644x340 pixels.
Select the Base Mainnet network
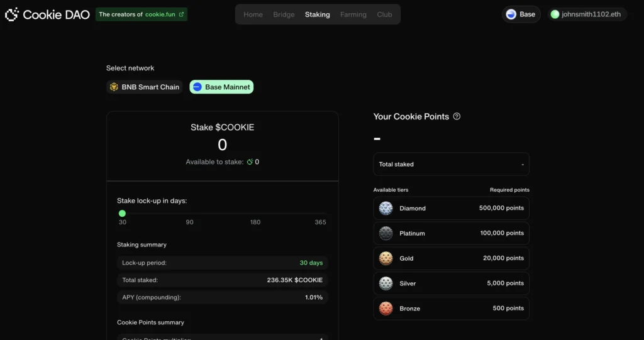click(221, 87)
